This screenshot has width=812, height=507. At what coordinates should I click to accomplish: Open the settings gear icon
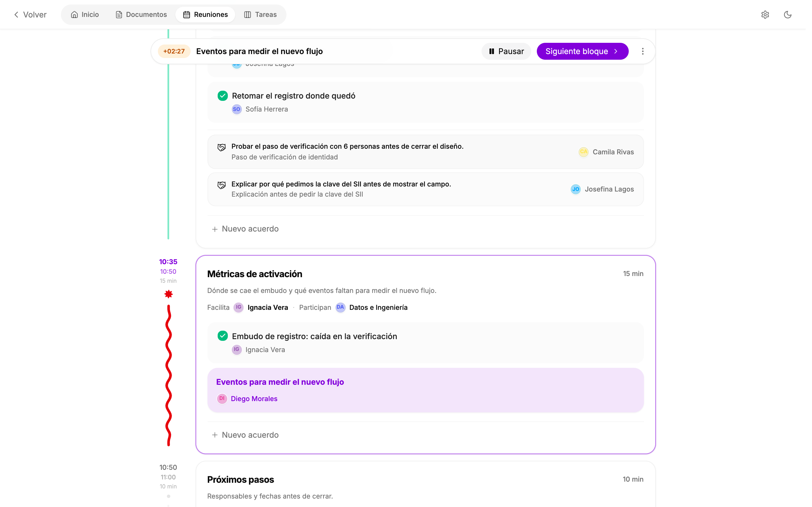(765, 14)
